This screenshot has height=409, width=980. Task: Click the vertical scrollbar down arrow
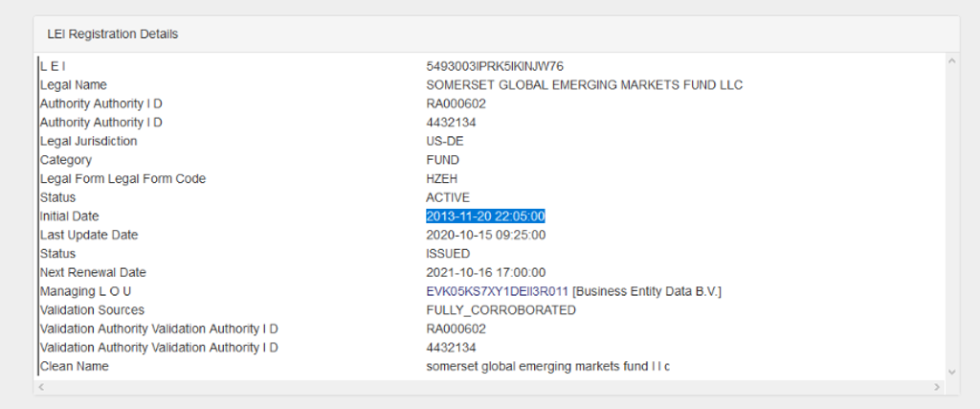pos(951,372)
